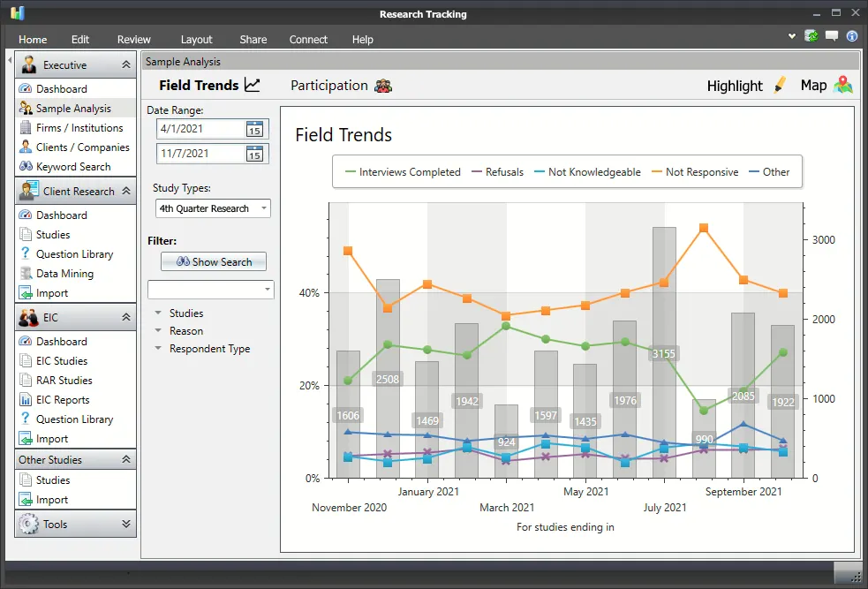Click the RAR Studies document icon
The height and width of the screenshot is (589, 868).
(26, 381)
